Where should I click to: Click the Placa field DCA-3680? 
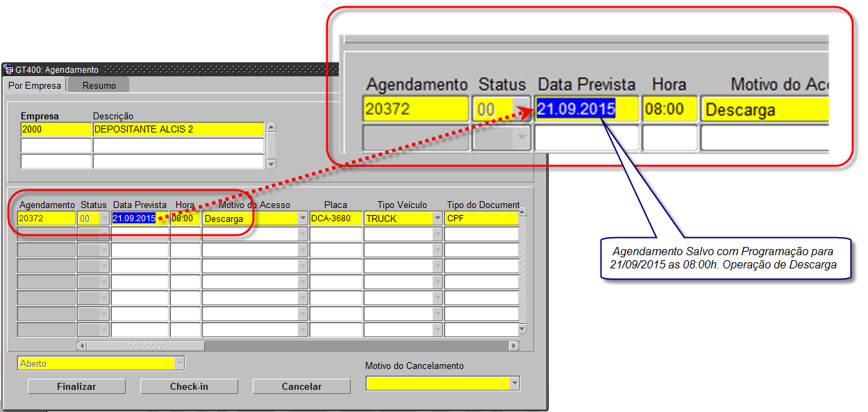336,218
